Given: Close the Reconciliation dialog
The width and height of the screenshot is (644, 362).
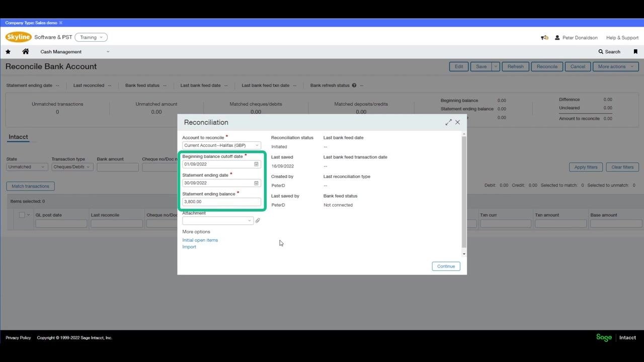Looking at the screenshot, I should click(457, 122).
